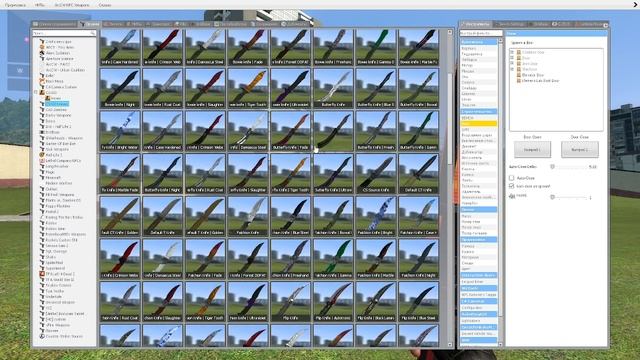Adjust the Auto Close Delay slider
This screenshot has width=640, height=360.
click(x=569, y=167)
